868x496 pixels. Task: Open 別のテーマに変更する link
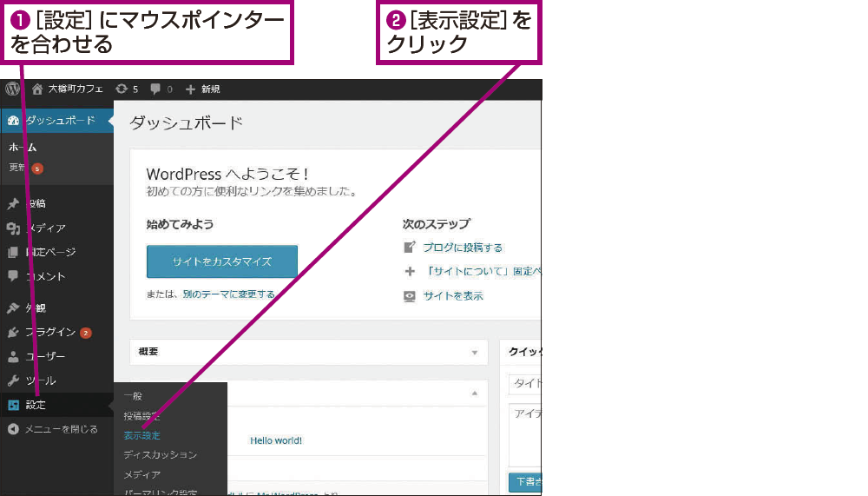(x=228, y=294)
